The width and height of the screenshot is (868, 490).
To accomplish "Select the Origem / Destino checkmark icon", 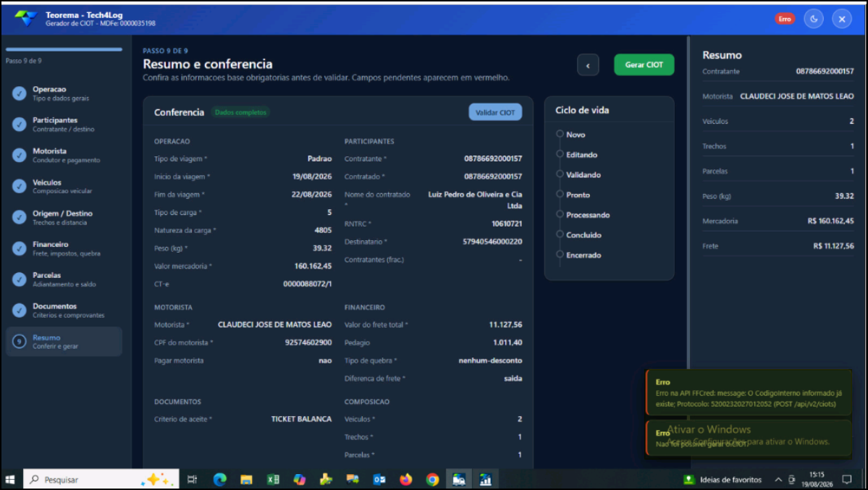I will (20, 218).
